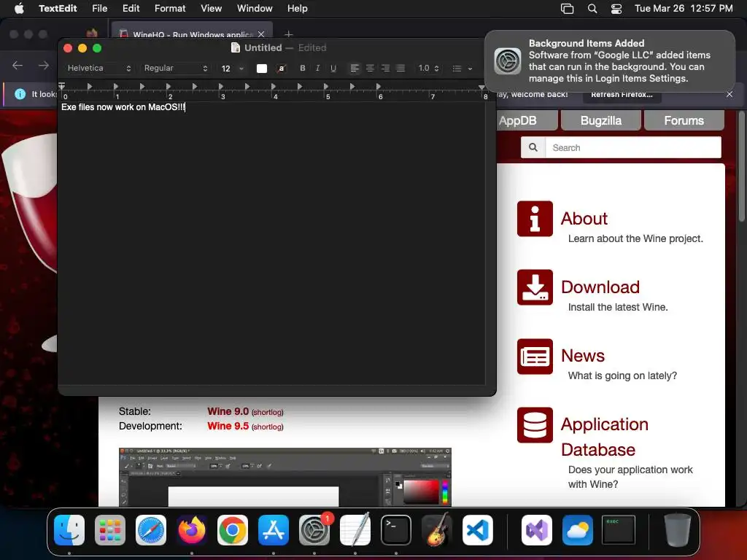Click the Application Database icon
Viewport: 747px width, 560px height.
tap(535, 425)
